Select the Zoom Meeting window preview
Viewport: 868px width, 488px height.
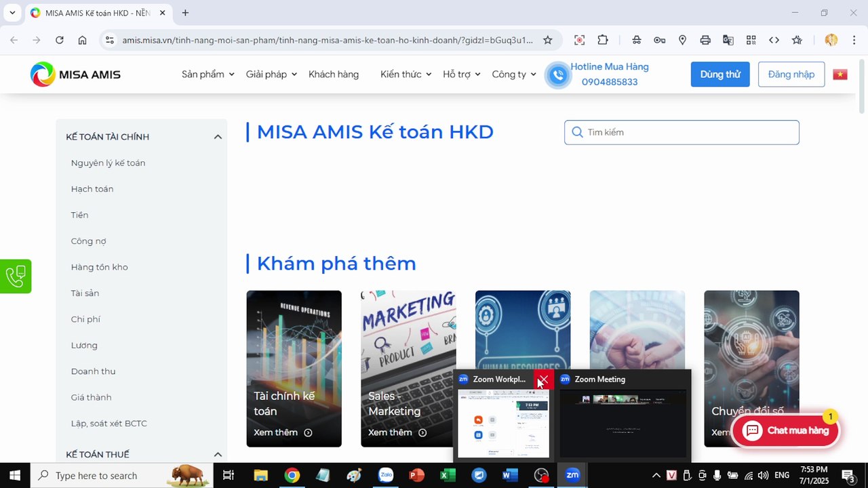[623, 415]
